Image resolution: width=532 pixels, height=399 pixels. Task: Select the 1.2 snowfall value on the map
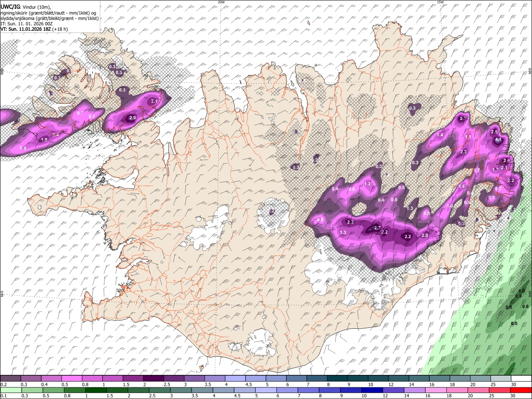click(x=367, y=184)
